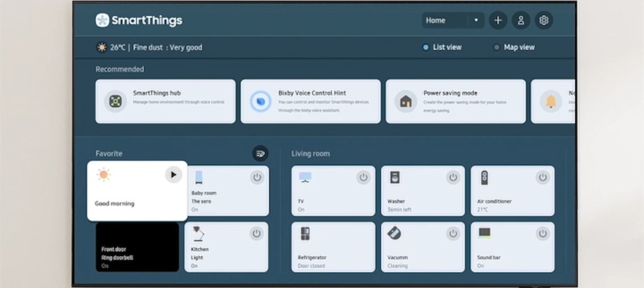The width and height of the screenshot is (644, 288).
Task: Click the Living room section heading
Action: click(311, 154)
